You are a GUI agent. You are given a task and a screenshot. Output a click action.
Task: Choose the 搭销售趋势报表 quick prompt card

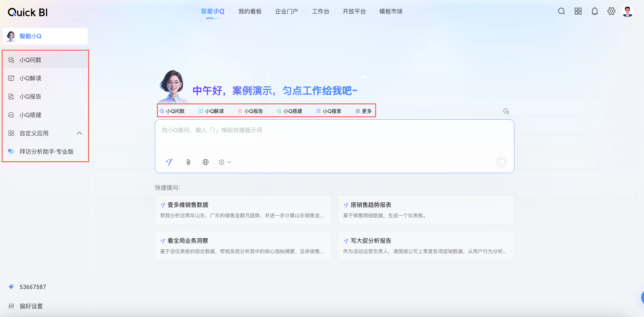pos(426,210)
